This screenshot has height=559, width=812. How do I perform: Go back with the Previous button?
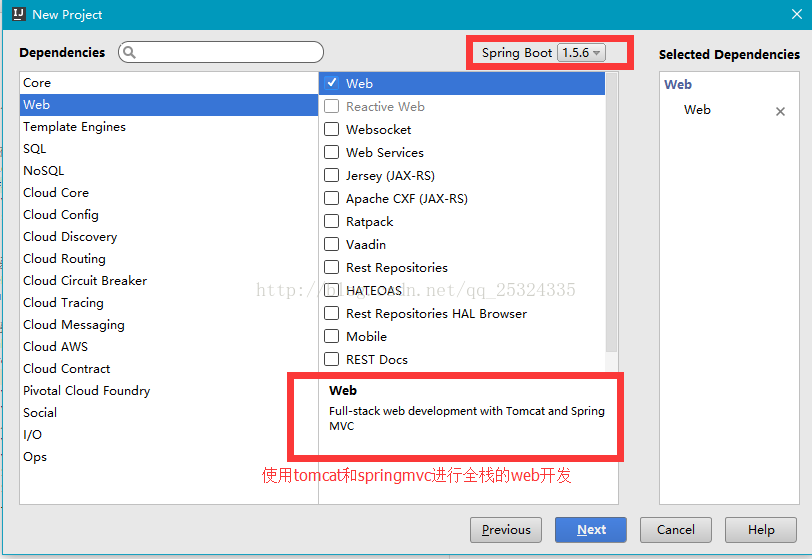tap(506, 529)
